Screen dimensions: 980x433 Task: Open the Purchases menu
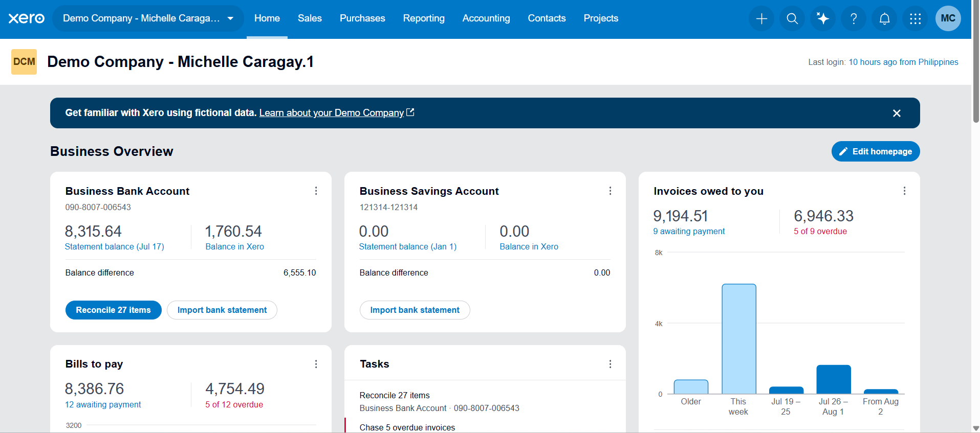tap(362, 18)
